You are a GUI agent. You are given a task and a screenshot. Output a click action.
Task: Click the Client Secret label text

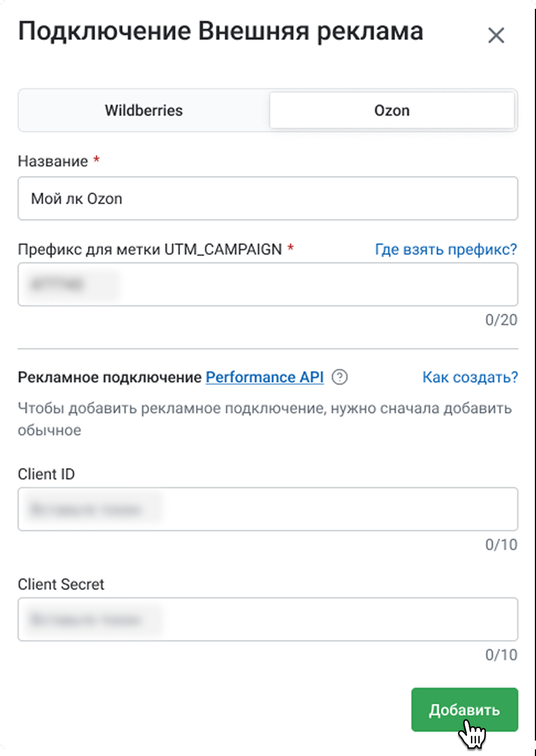[61, 585]
